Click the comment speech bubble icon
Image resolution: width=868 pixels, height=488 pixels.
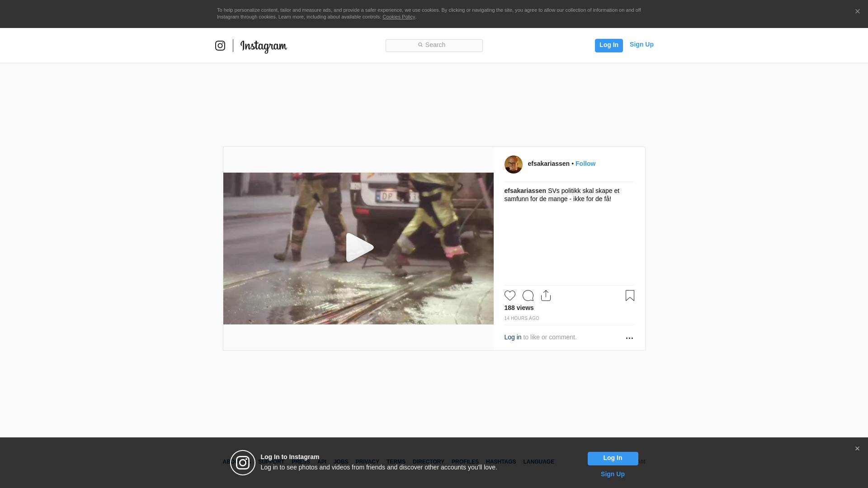[528, 296]
